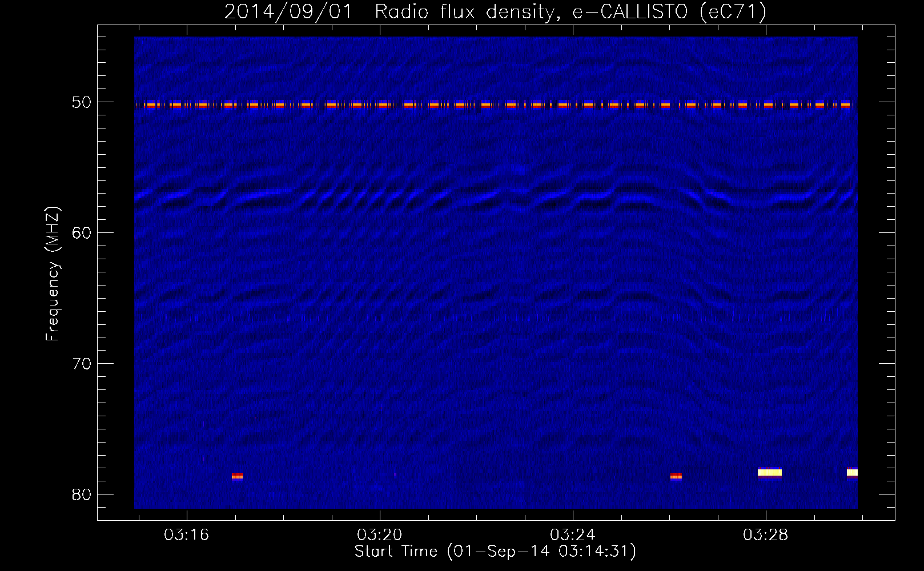The height and width of the screenshot is (571, 924).
Task: Click the 'Start Time (01-Sep-14 03:14:31)' label
Action: 495,552
